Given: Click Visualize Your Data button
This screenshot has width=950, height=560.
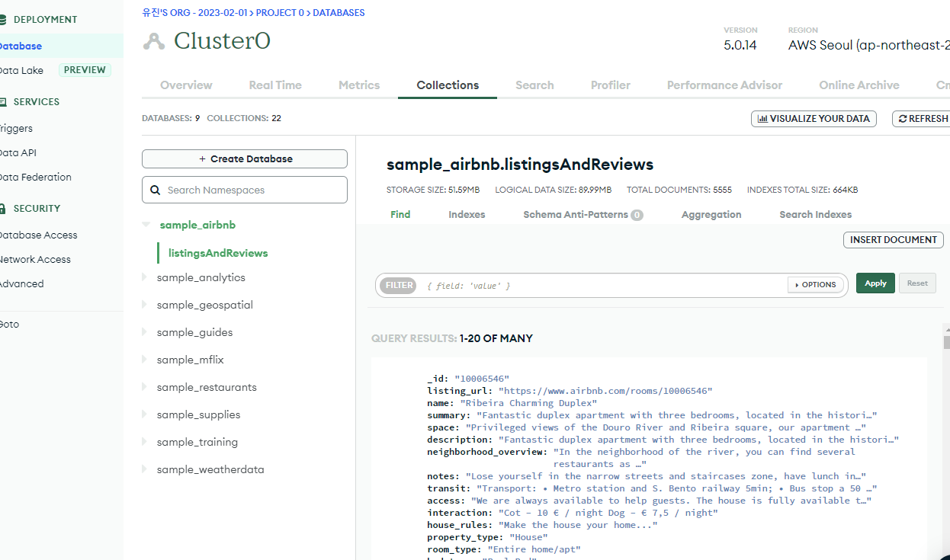Looking at the screenshot, I should (814, 119).
